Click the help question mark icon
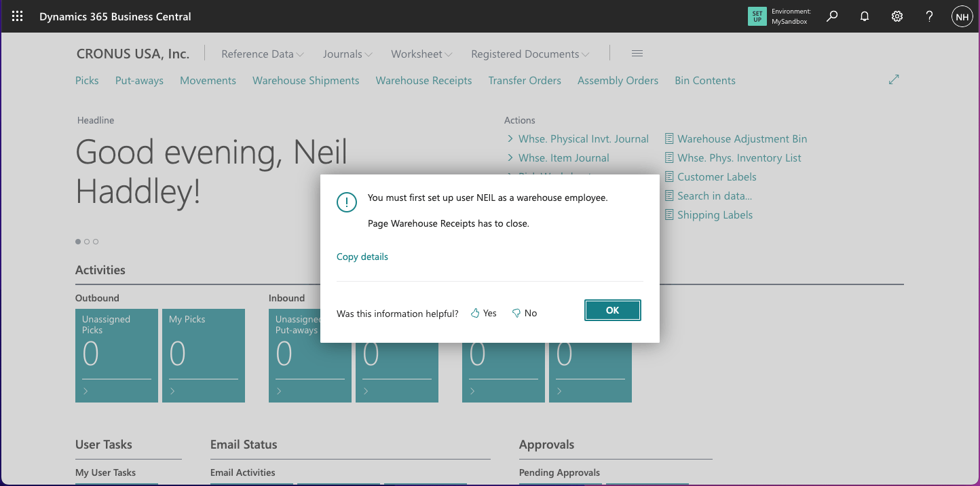 (930, 16)
